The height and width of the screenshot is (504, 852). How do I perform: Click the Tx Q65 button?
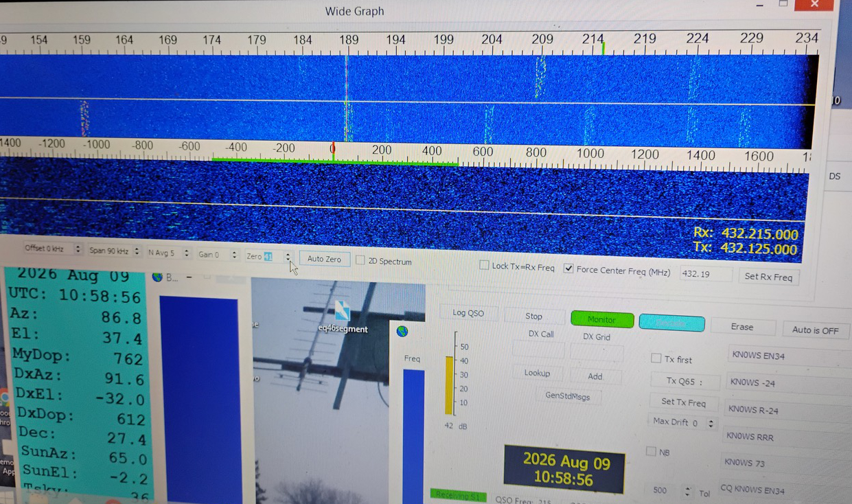[684, 381]
